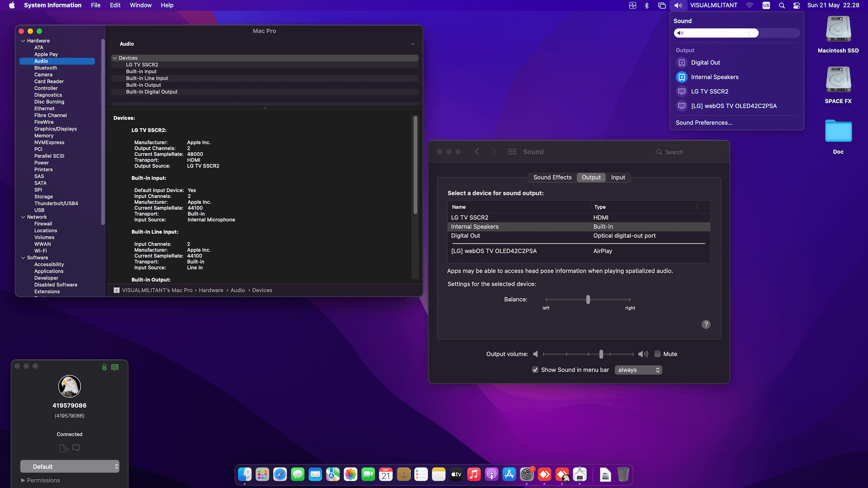Screen dimensions: 868x488
Task: Go back in Sound preferences window
Action: pyautogui.click(x=477, y=152)
